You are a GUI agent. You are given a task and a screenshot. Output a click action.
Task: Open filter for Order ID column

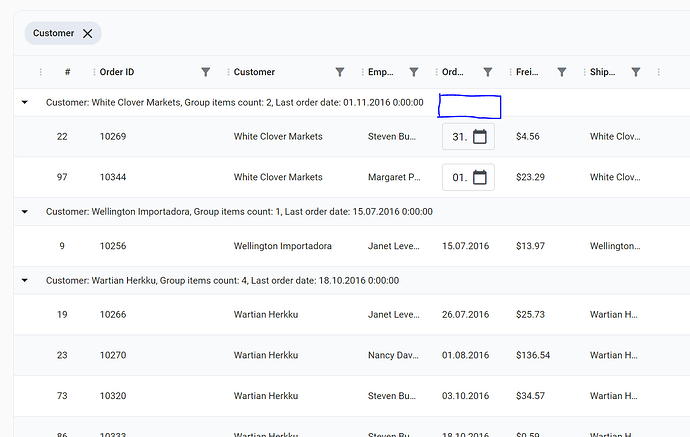[x=206, y=72]
